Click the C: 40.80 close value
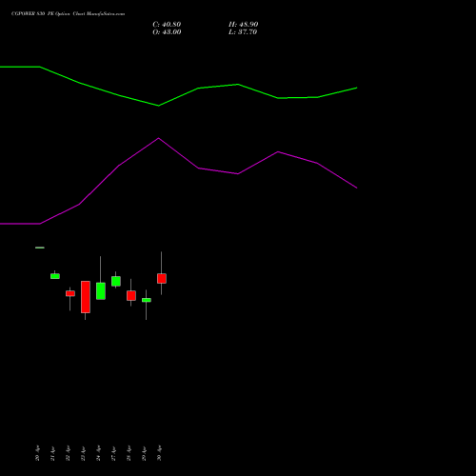The image size is (476, 476). 167,25
